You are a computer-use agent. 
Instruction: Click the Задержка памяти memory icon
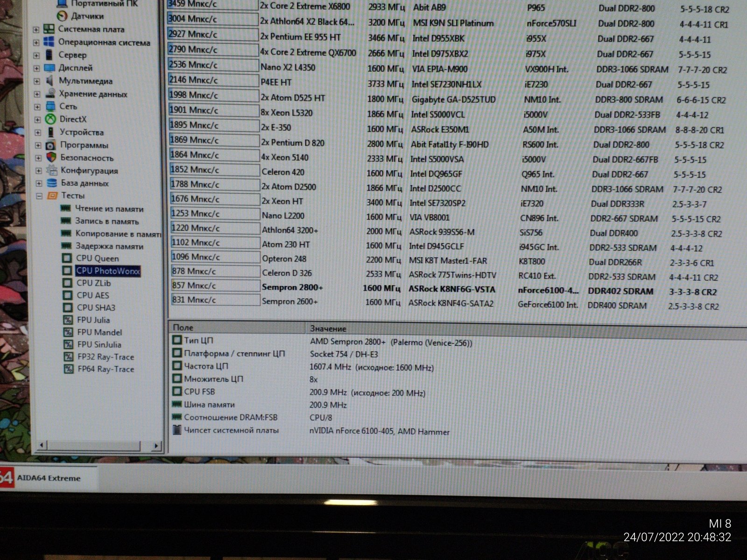click(x=67, y=246)
